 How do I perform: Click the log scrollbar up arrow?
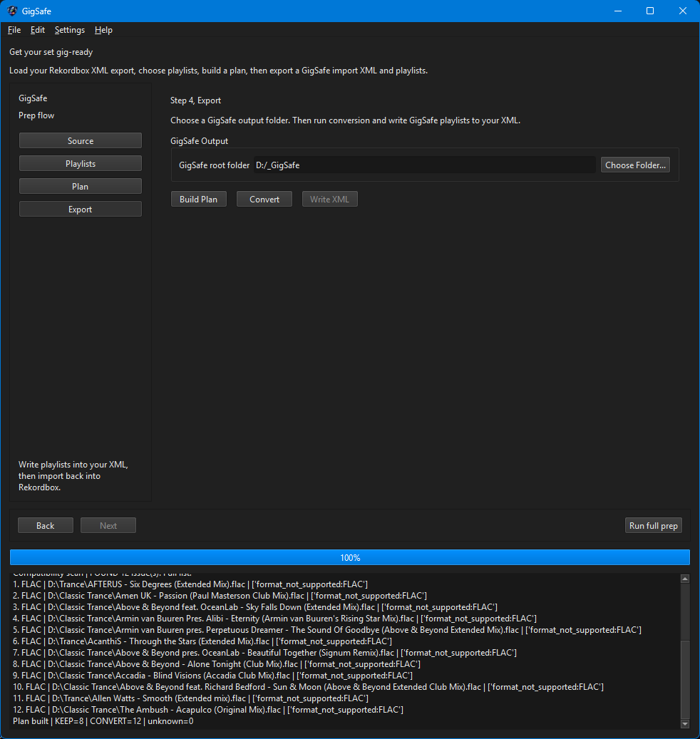click(685, 579)
